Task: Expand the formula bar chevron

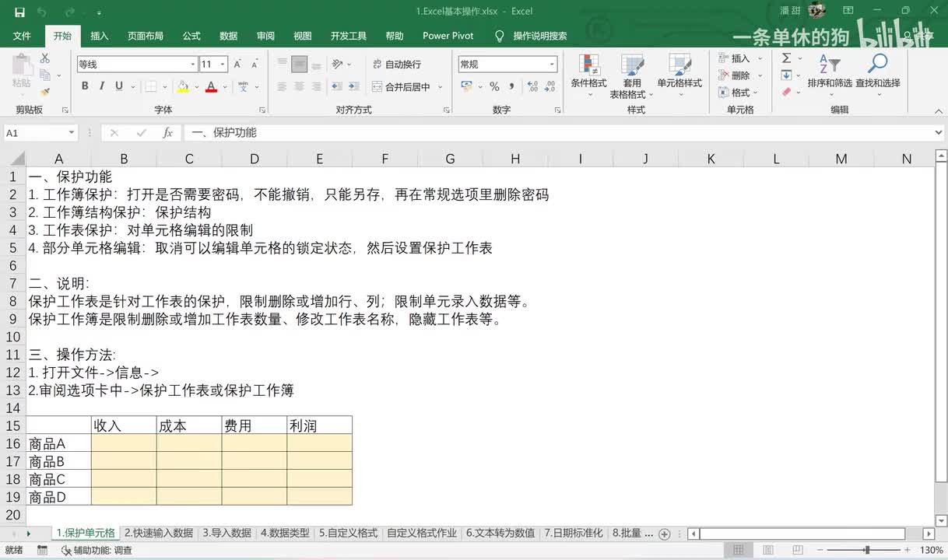Action: point(938,133)
